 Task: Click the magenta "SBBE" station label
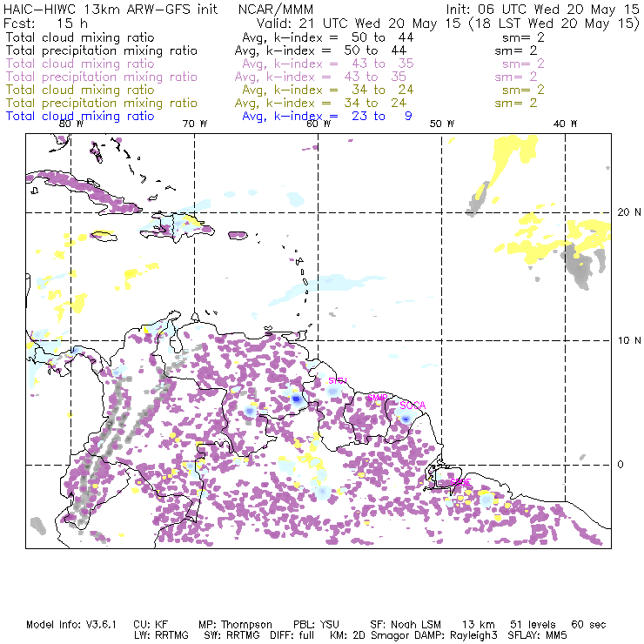pyautogui.click(x=460, y=482)
